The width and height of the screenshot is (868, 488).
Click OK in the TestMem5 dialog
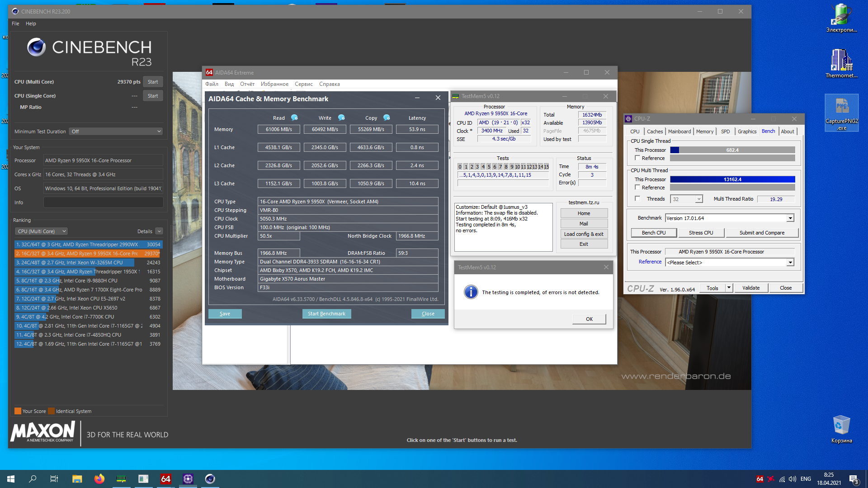click(x=589, y=319)
